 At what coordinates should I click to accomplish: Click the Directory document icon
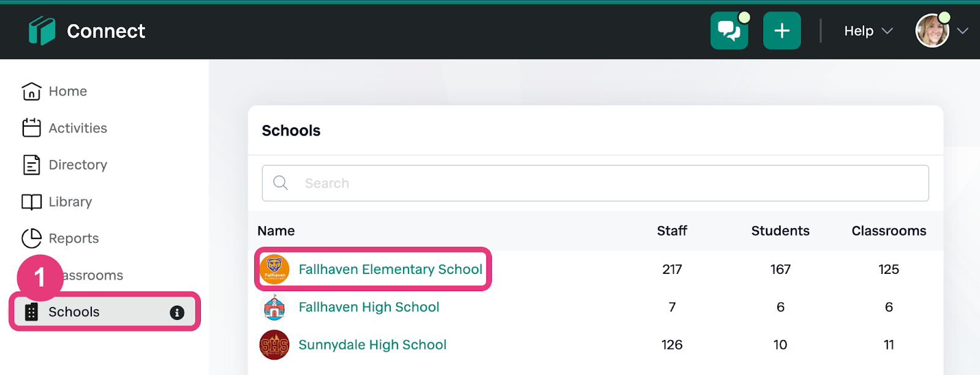[x=31, y=164]
